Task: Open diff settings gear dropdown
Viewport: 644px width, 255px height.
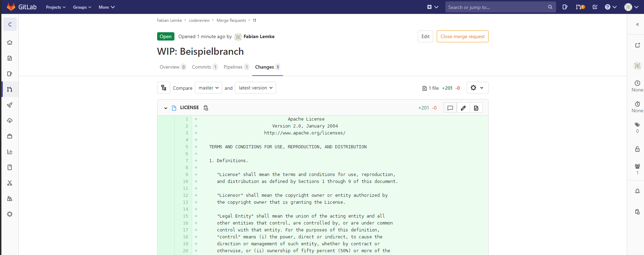Action: point(478,88)
